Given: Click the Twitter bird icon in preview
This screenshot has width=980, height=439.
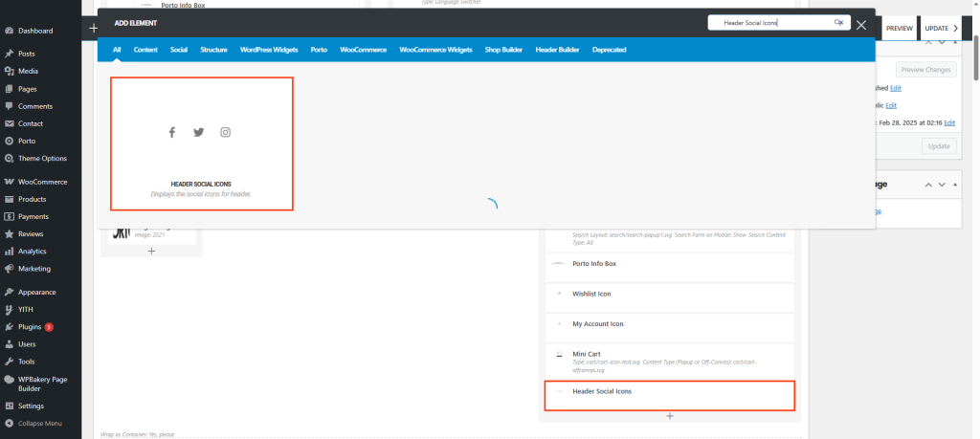Looking at the screenshot, I should click(199, 133).
